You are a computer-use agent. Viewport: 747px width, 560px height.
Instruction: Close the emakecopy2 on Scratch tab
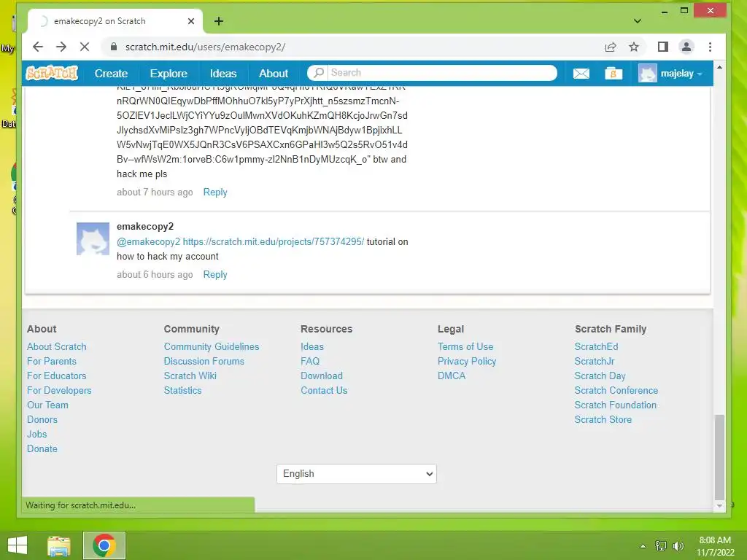click(191, 21)
